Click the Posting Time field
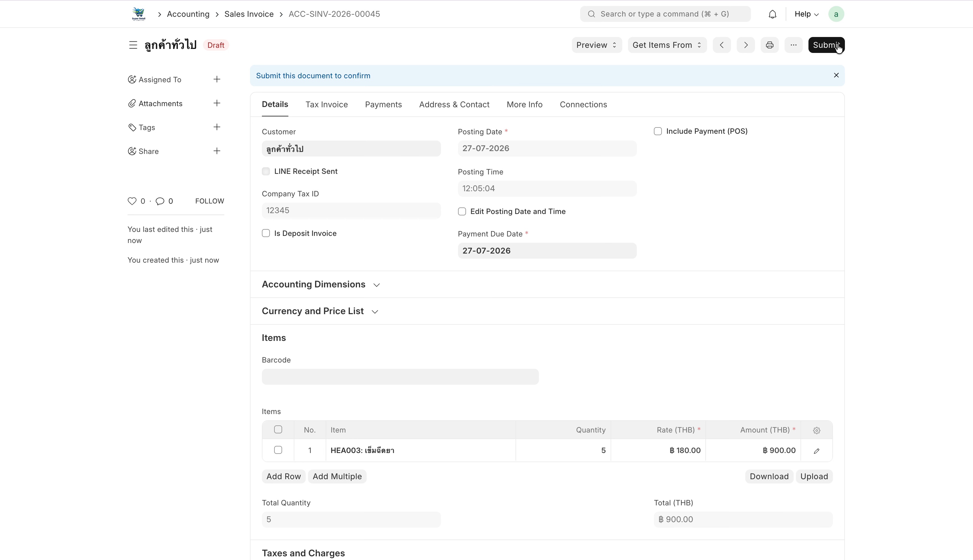 pos(547,188)
